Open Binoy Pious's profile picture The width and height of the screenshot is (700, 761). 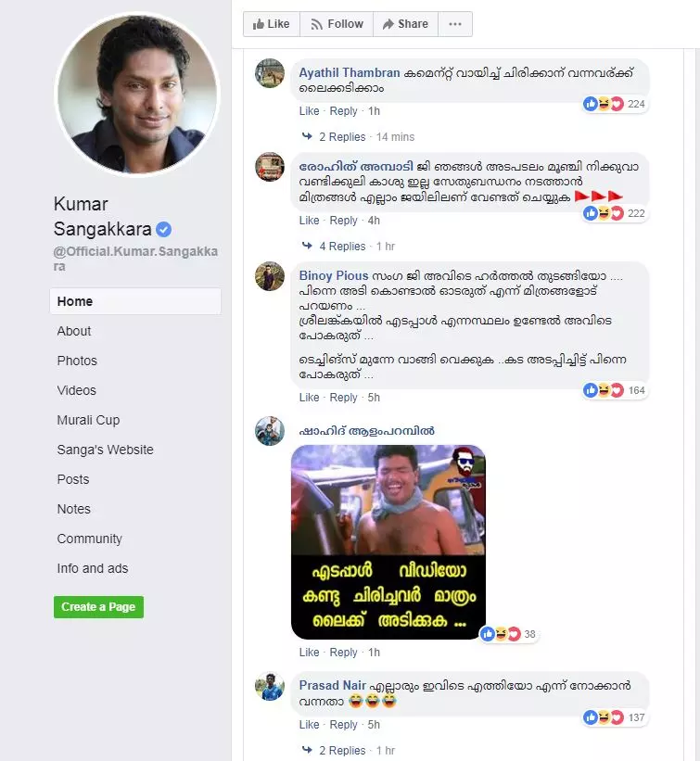(270, 276)
